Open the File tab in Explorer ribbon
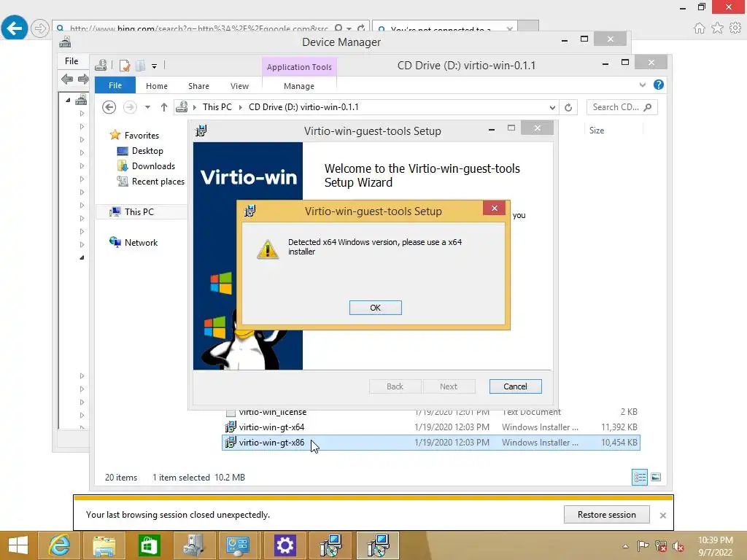 point(115,85)
